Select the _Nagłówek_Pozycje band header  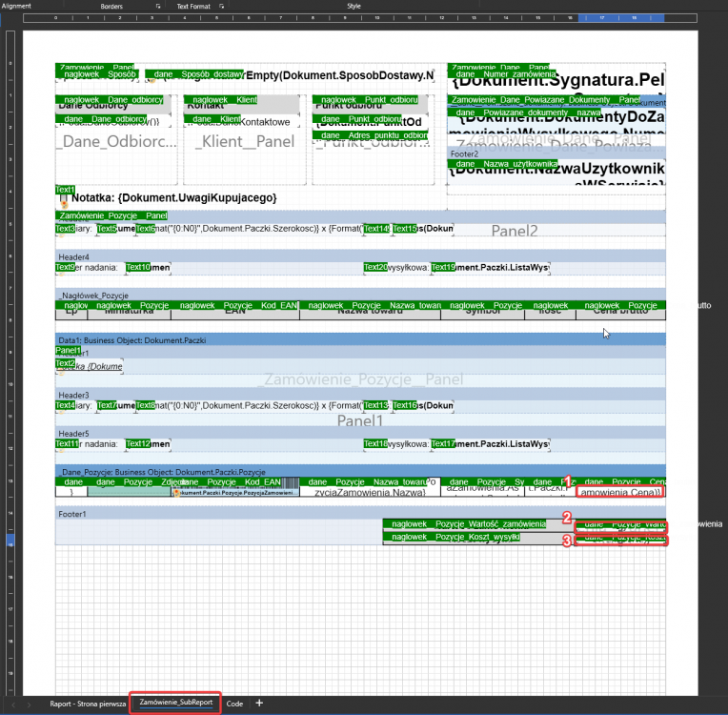point(360,296)
